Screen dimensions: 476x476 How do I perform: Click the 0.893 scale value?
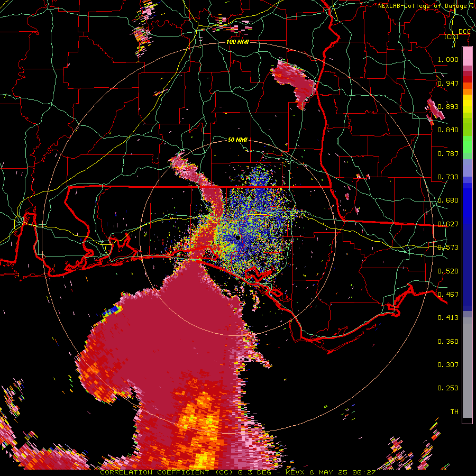[448, 106]
